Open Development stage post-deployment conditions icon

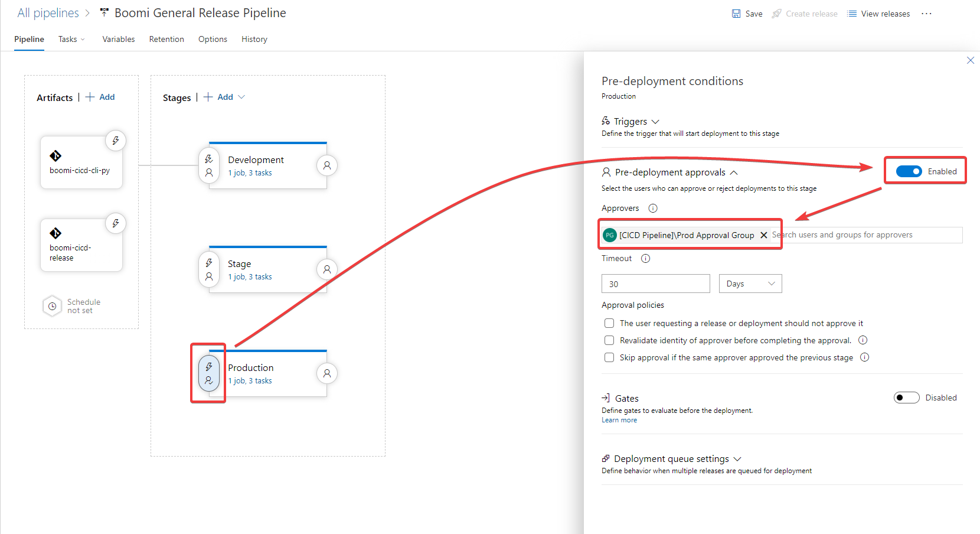point(327,165)
